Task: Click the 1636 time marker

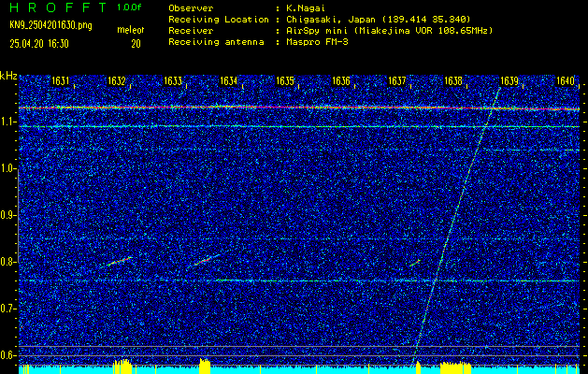Action: point(341,80)
